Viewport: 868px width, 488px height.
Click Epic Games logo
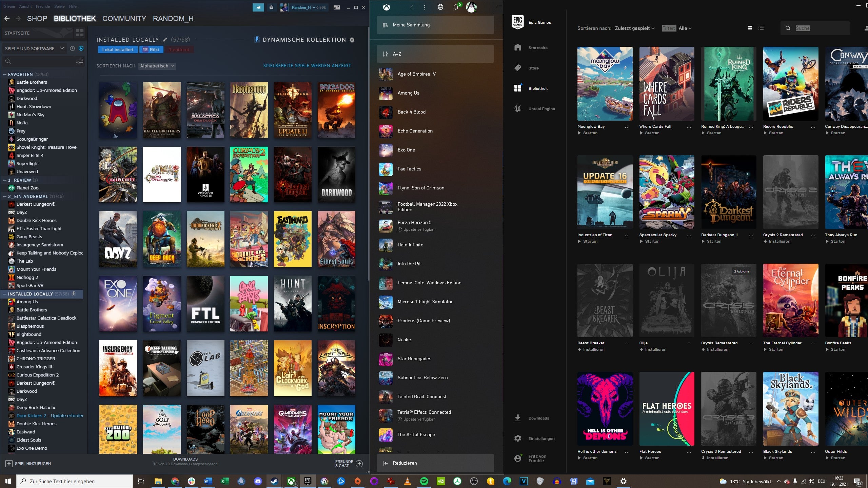tap(518, 22)
